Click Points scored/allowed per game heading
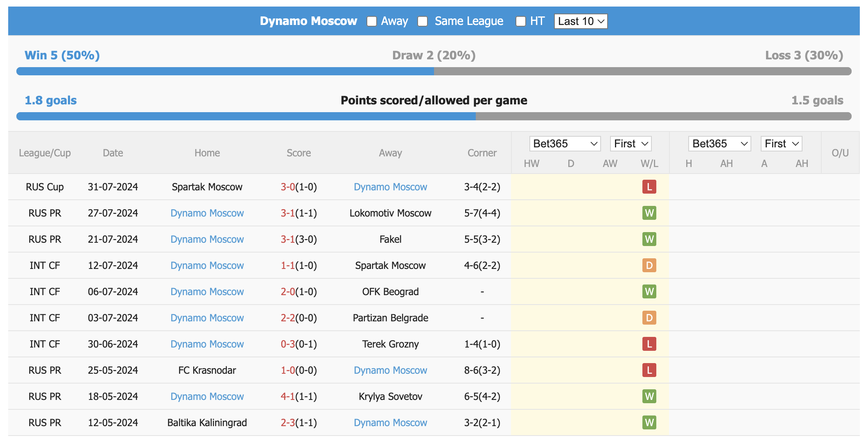Image resolution: width=868 pixels, height=438 pixels. [x=434, y=100]
